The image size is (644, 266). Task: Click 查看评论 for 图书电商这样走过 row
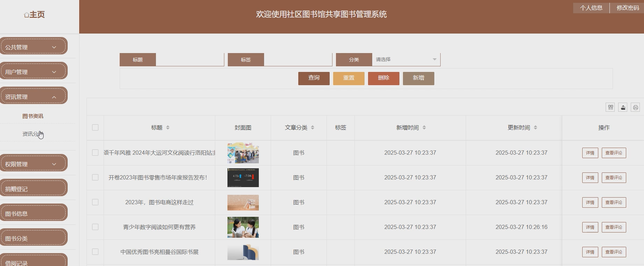tap(614, 202)
